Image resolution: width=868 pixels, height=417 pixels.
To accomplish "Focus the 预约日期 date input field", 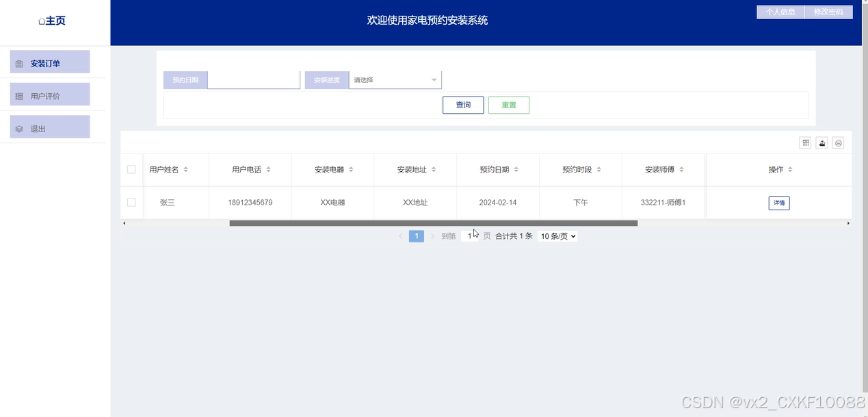I will pyautogui.click(x=254, y=80).
